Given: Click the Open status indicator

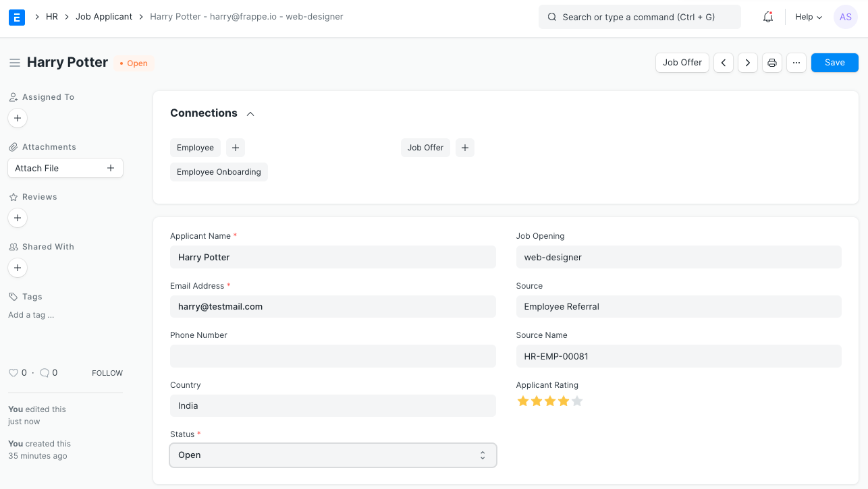Looking at the screenshot, I should [134, 63].
